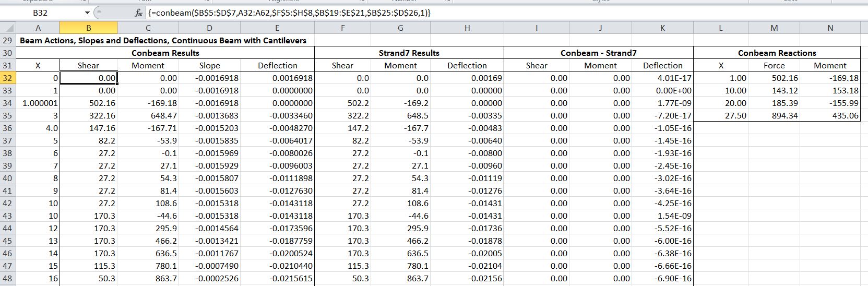Click the 'Strand7 Results' header cell

(x=409, y=53)
